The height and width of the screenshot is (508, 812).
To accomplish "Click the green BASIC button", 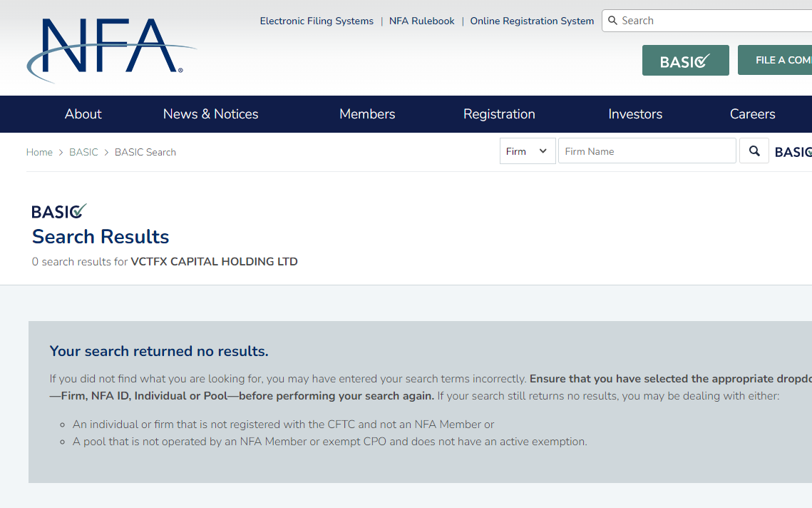I will tap(686, 60).
